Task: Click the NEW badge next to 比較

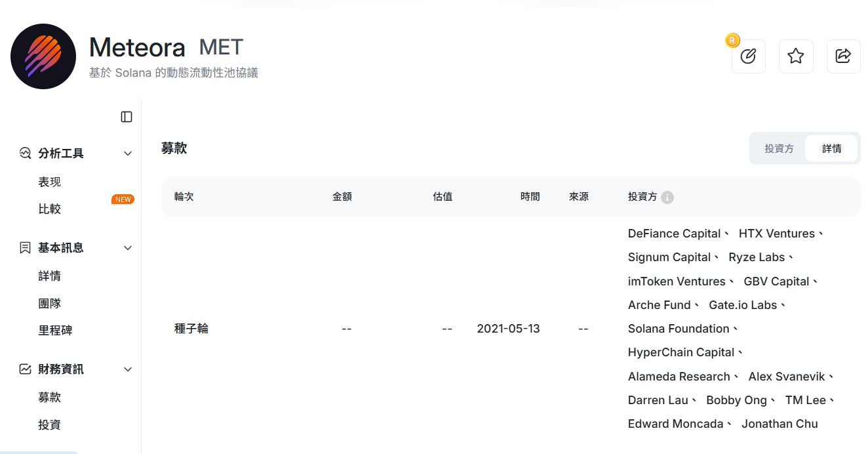Action: [x=123, y=199]
